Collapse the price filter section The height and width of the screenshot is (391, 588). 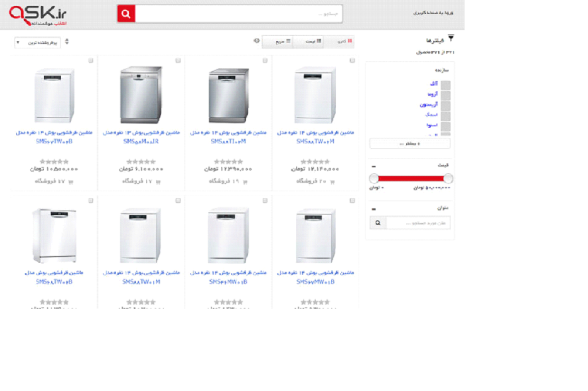pyautogui.click(x=374, y=166)
